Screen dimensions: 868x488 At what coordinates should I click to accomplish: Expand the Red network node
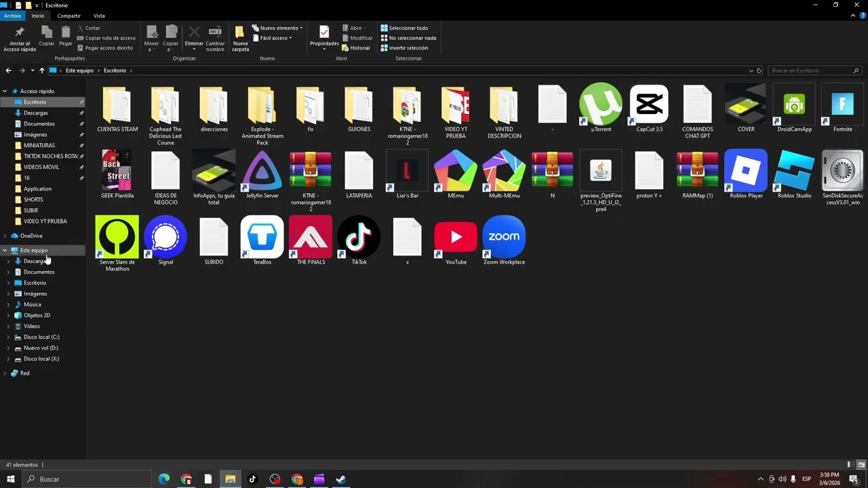tap(5, 373)
